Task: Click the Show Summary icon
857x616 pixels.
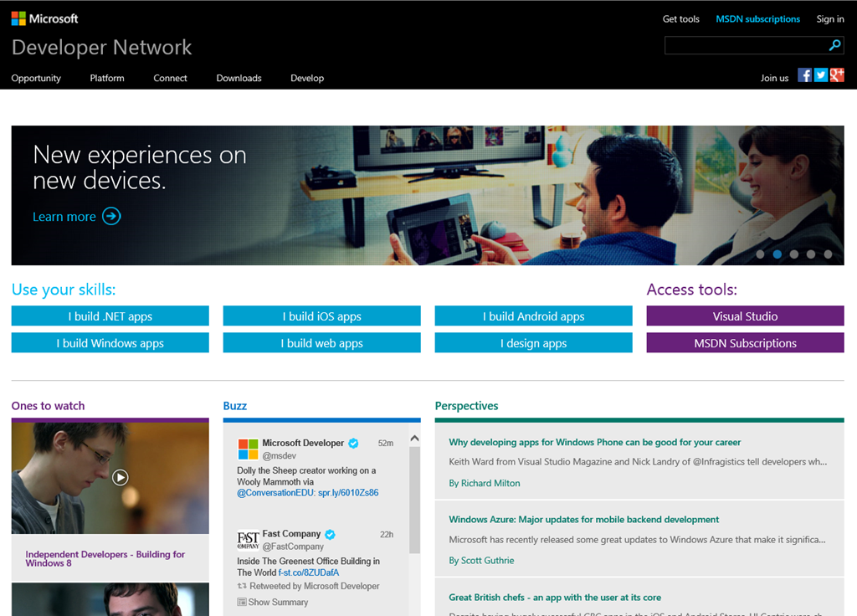Action: (242, 602)
